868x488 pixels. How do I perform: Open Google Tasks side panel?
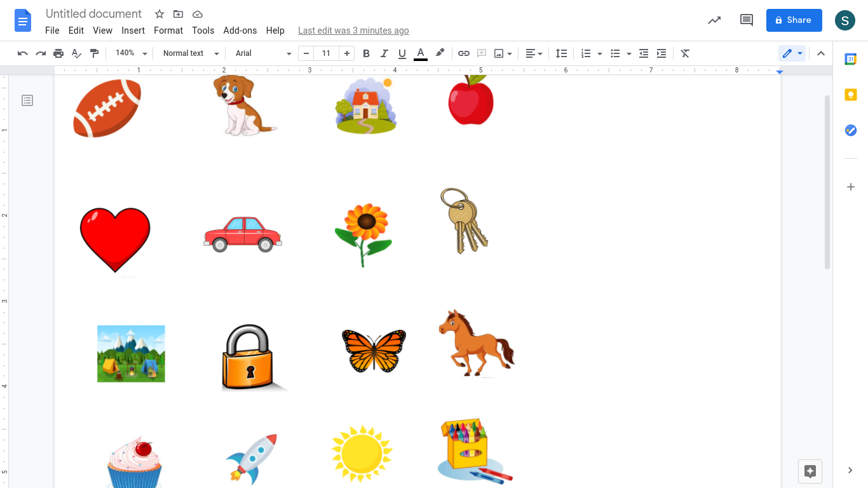click(851, 130)
